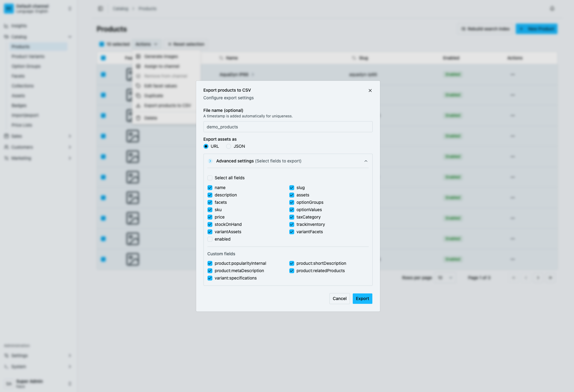Uncheck product:metaDescription custom field

coord(210,271)
